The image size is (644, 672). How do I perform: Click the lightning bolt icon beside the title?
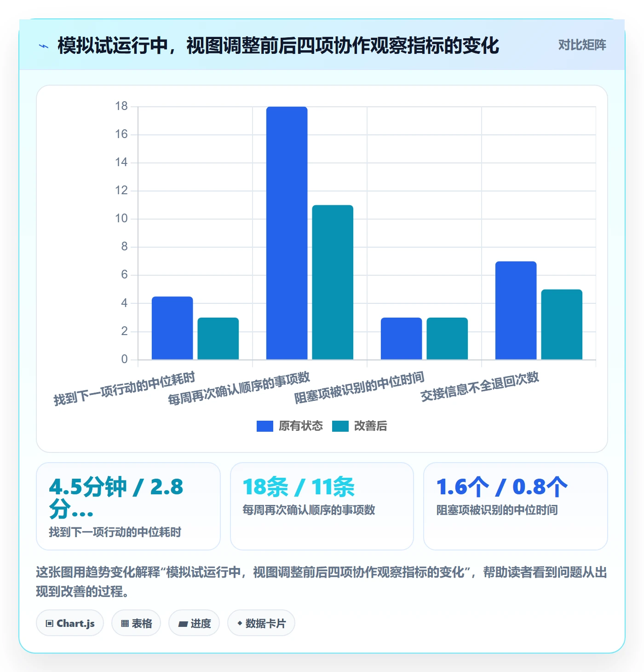coord(44,46)
